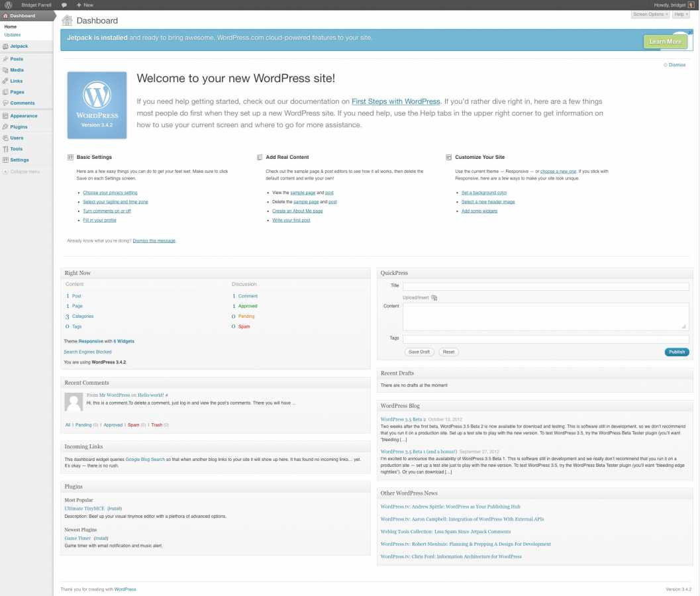Click the 6 Widgets link
Image resolution: width=700 pixels, height=596 pixels.
tap(124, 341)
